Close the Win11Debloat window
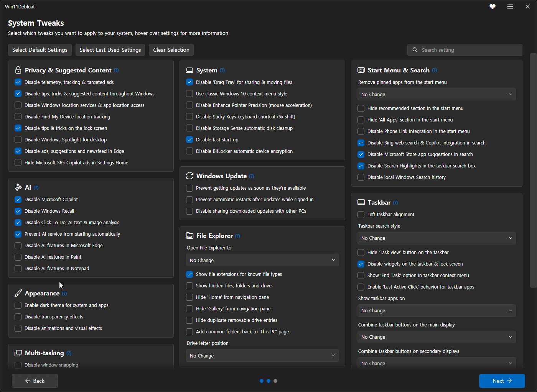 coord(528,7)
